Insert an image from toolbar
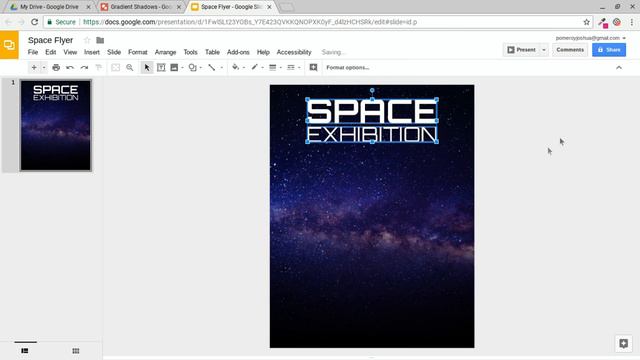 (174, 68)
